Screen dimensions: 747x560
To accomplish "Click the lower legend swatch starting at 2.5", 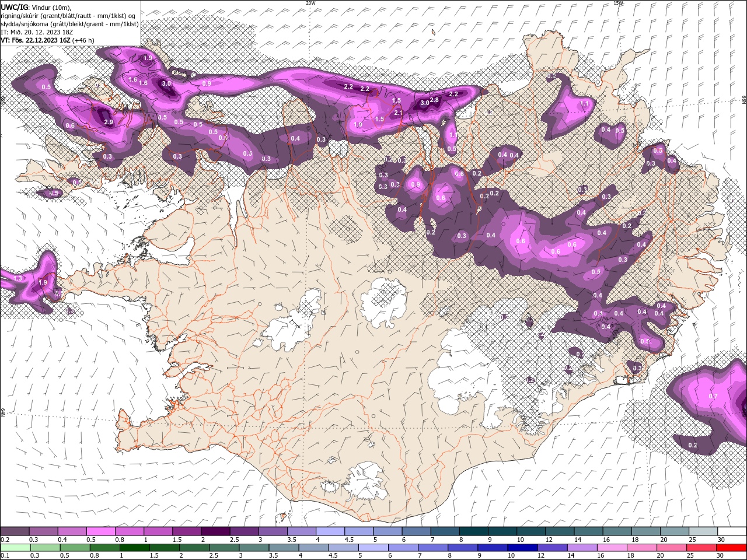I will (x=224, y=548).
